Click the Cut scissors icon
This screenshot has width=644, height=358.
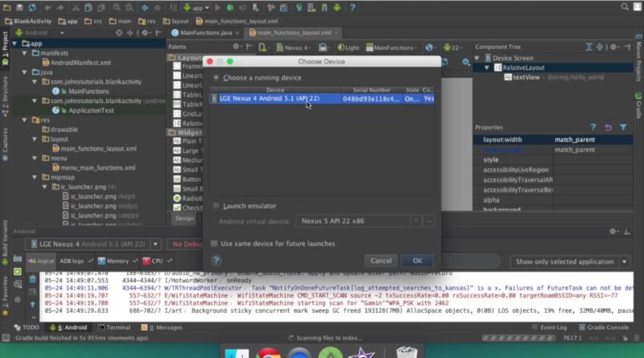click(76, 7)
